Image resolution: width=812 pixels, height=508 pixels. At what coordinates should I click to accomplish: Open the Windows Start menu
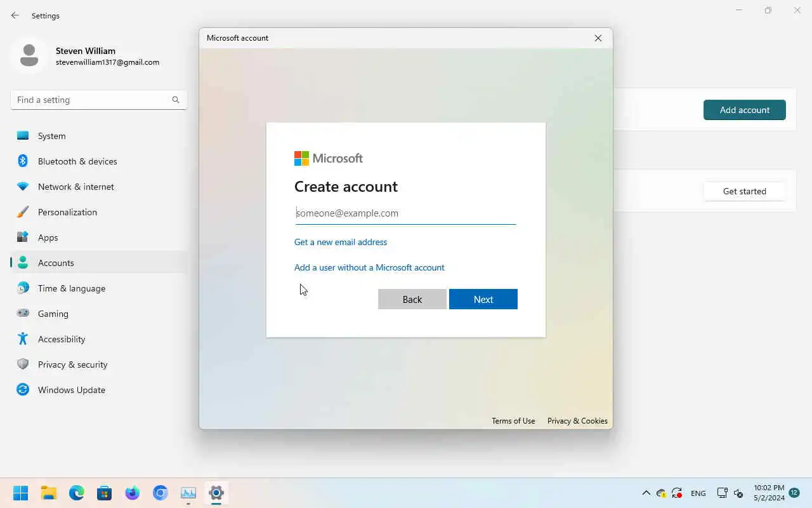[20, 493]
